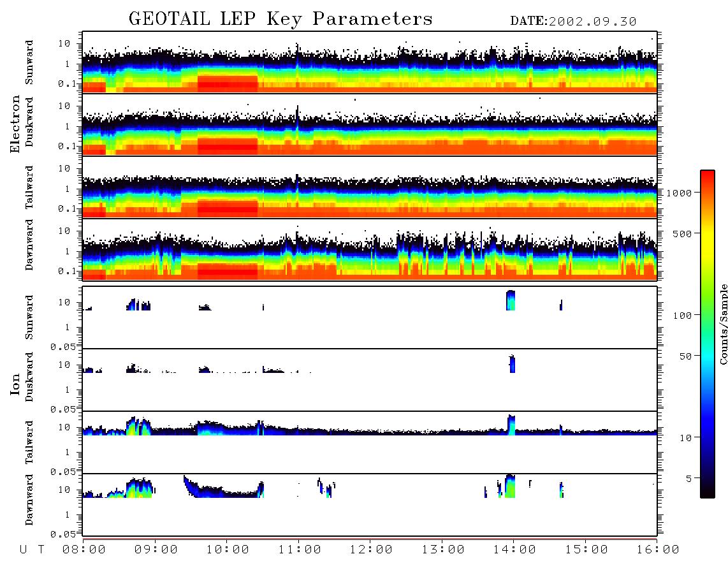This screenshot has width=728, height=561.
Task: Click the 16:00 time tick label
Action: click(x=658, y=550)
